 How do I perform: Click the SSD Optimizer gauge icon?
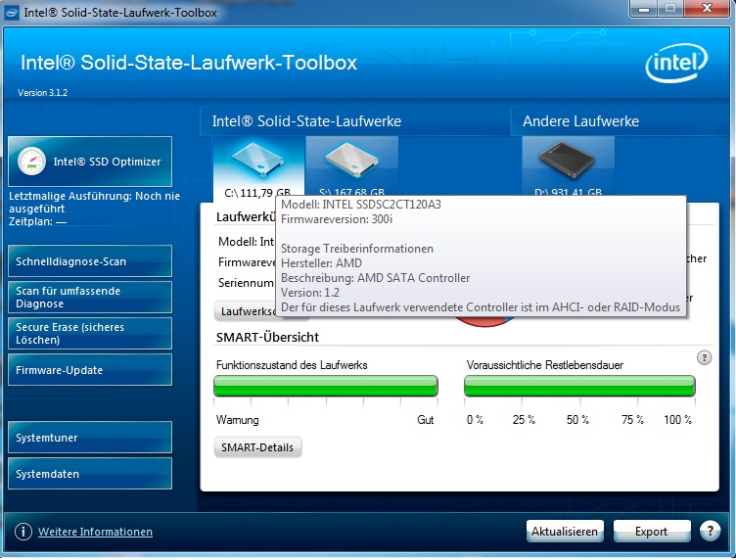31,162
